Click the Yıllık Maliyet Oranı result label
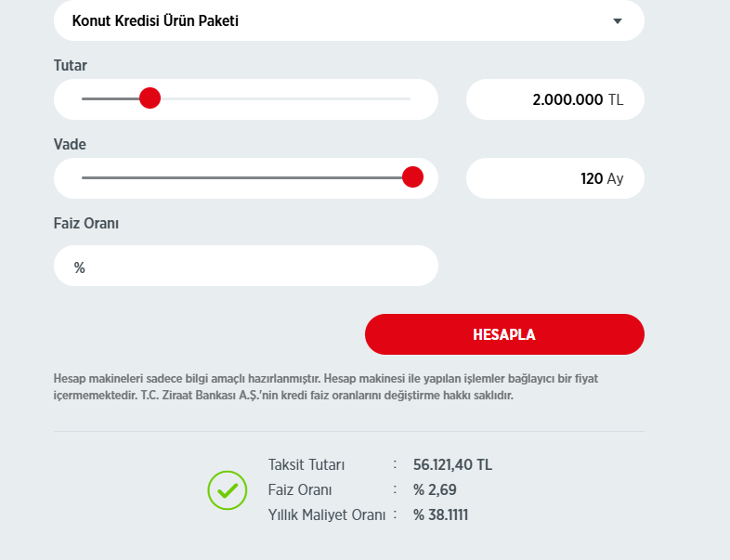Viewport: 730px width, 560px height. [x=326, y=514]
